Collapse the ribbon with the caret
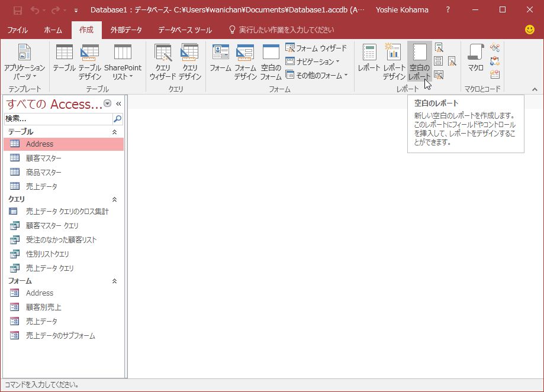The width and height of the screenshot is (544, 392). click(535, 89)
